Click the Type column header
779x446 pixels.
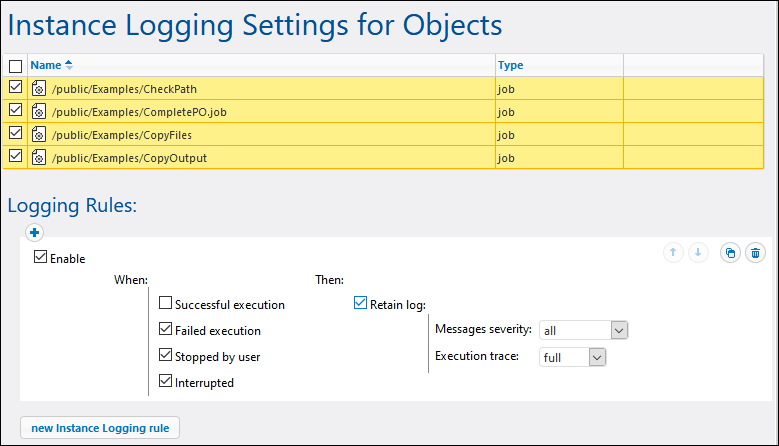tap(510, 65)
